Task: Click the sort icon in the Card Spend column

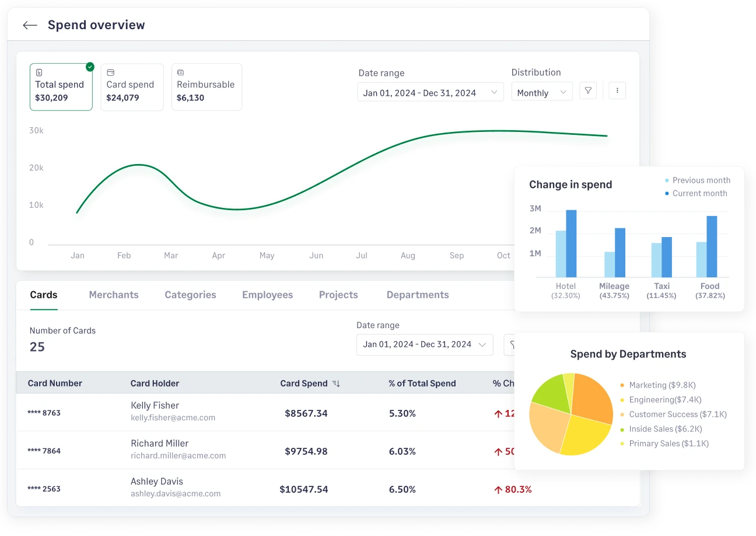Action: point(336,383)
